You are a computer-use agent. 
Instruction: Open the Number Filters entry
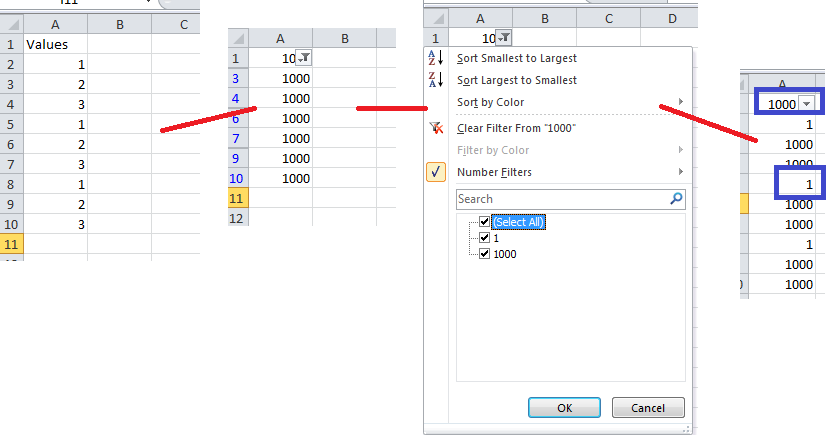click(494, 172)
